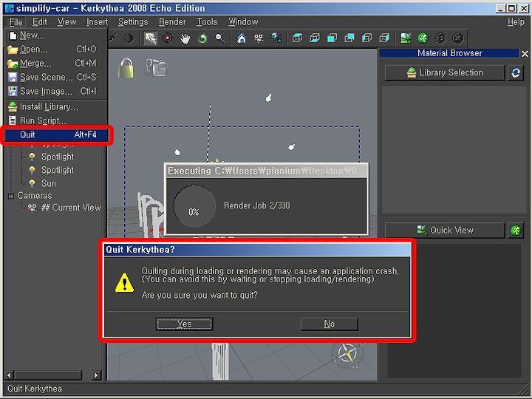The width and height of the screenshot is (532, 399).
Task: Click the dimmed pause render icon
Action: pos(440,38)
